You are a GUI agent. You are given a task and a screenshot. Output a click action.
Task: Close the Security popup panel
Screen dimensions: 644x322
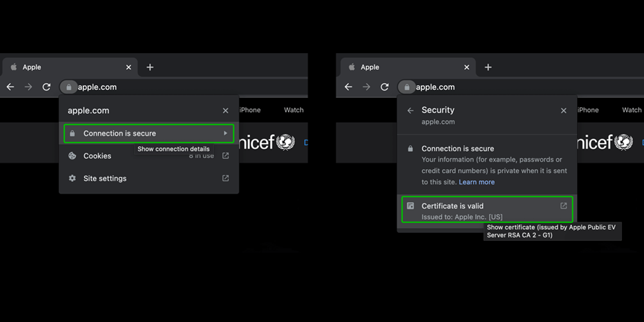click(563, 111)
